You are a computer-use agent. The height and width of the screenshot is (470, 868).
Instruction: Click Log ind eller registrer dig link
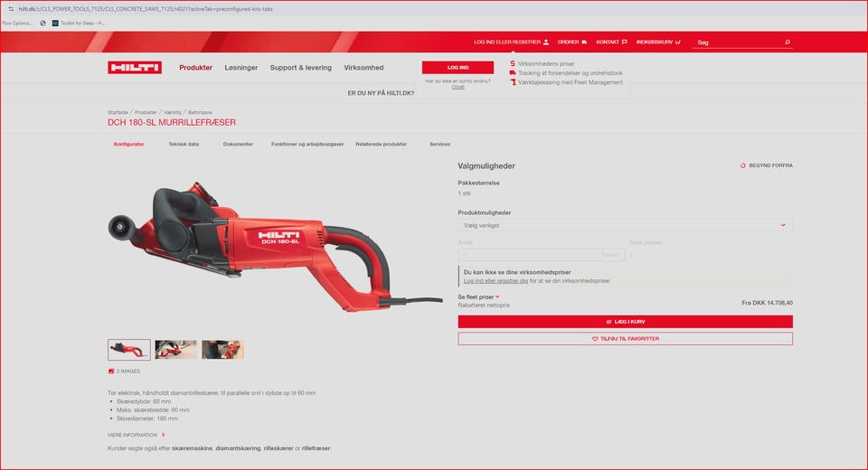coord(495,281)
